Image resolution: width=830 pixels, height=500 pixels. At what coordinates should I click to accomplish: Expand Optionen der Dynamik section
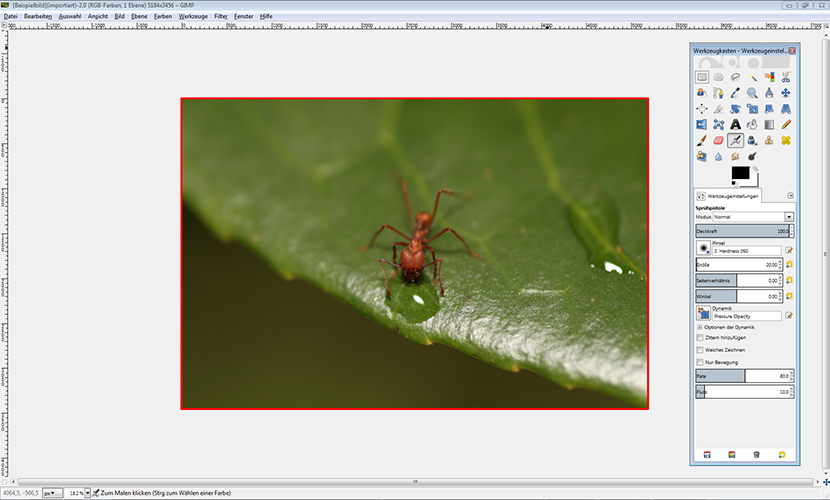coord(699,327)
